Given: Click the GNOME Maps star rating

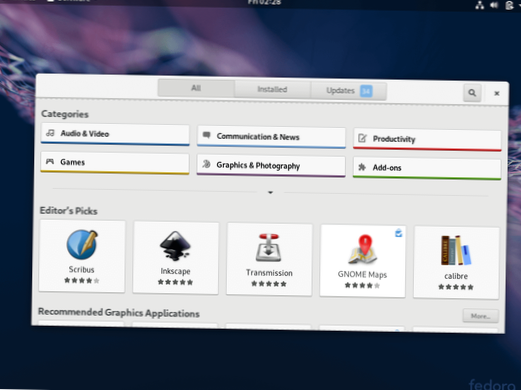Looking at the screenshot, I should coord(362,285).
